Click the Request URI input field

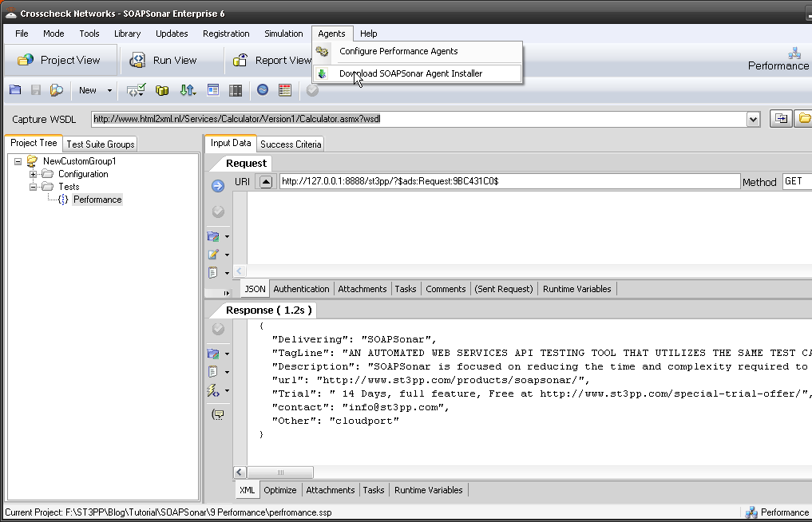509,181
